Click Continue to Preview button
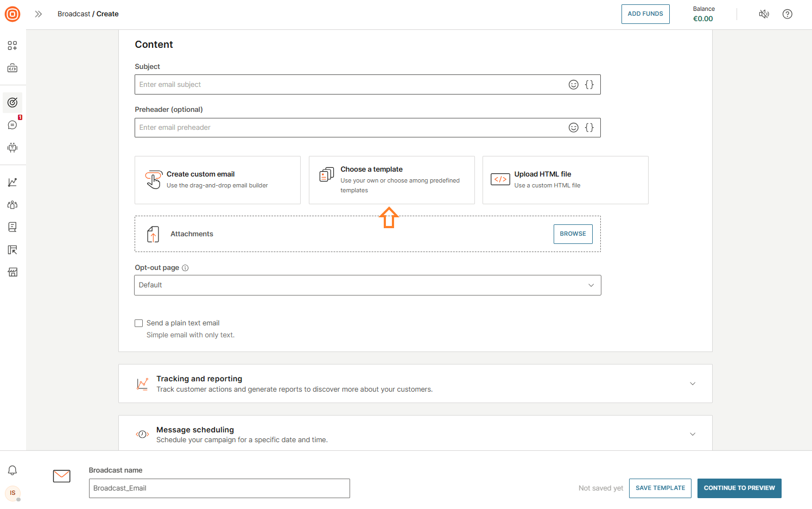 [739, 488]
